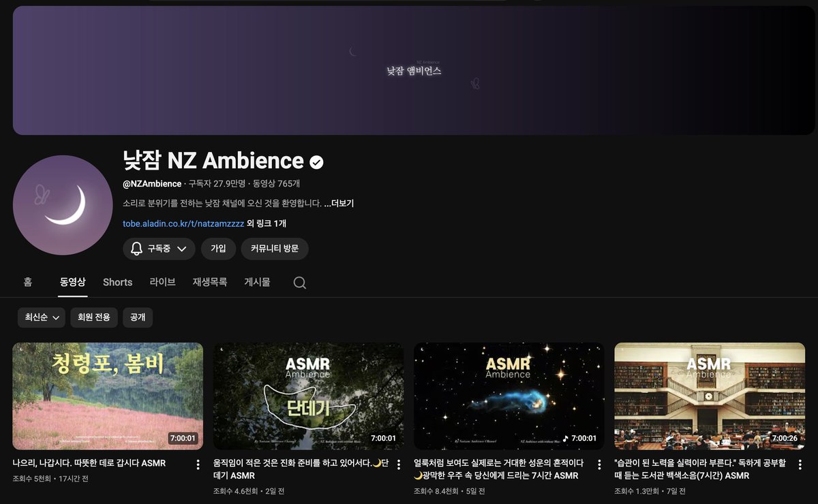Click the 낮잠 앰비언스 channel banner

tap(414, 71)
